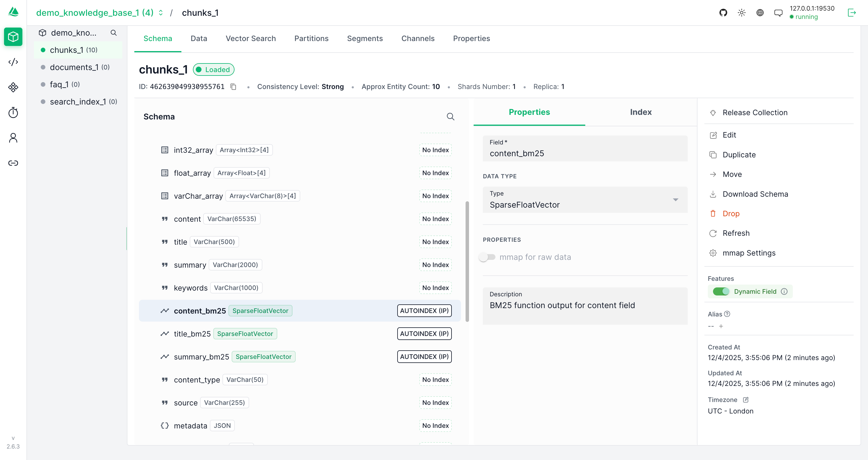868x460 pixels.
Task: Open the Attu GitHub repository
Action: pyautogui.click(x=723, y=12)
